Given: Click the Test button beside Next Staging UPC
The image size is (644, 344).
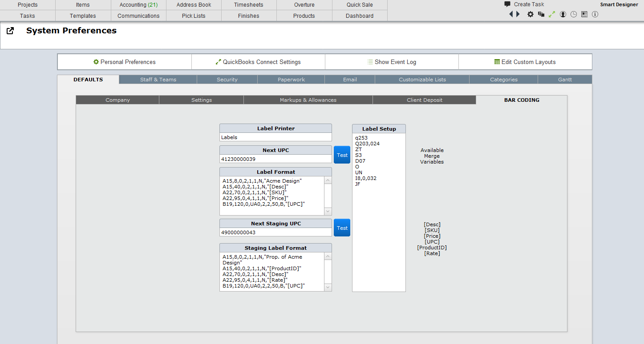Looking at the screenshot, I should [342, 228].
